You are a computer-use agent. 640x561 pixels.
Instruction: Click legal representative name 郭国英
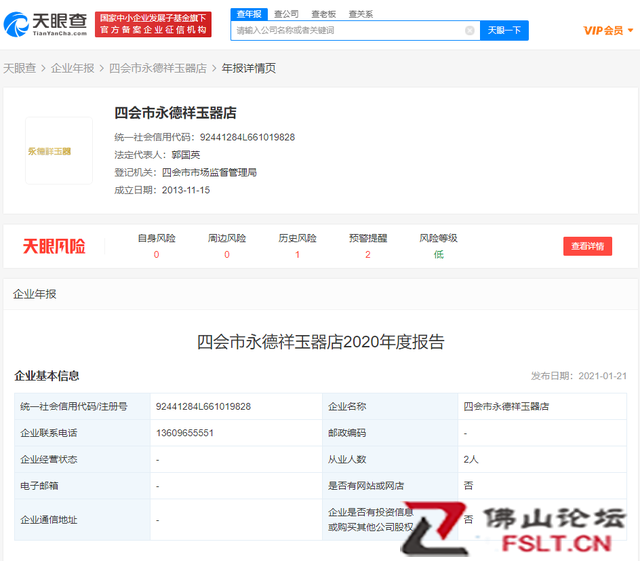tap(187, 155)
